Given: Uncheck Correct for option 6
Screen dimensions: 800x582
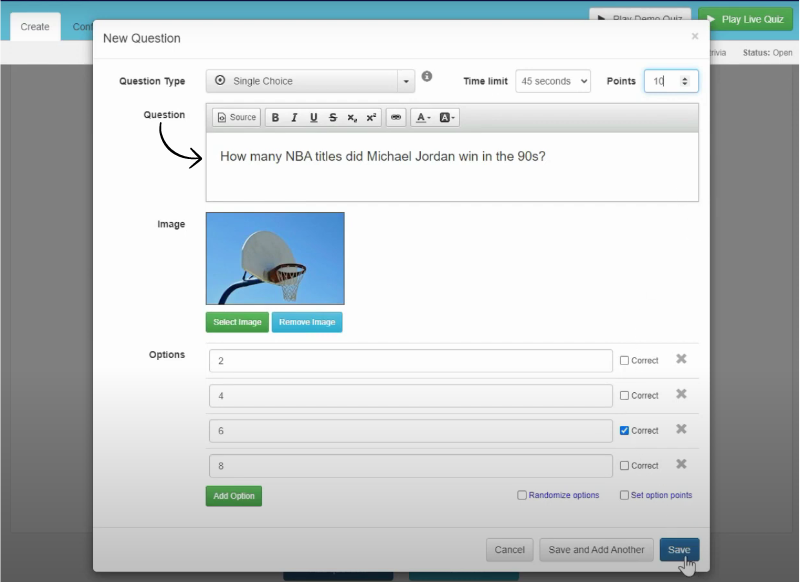Looking at the screenshot, I should tap(624, 431).
